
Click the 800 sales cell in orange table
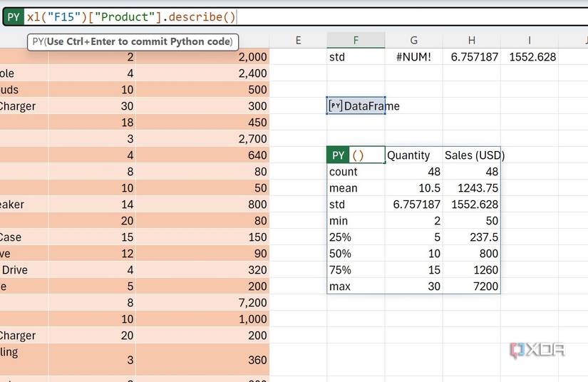coord(202,205)
